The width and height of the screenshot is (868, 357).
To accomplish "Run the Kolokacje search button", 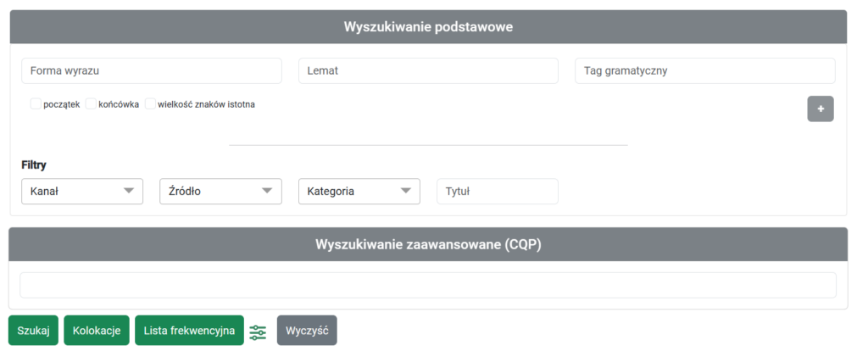I will (x=97, y=331).
